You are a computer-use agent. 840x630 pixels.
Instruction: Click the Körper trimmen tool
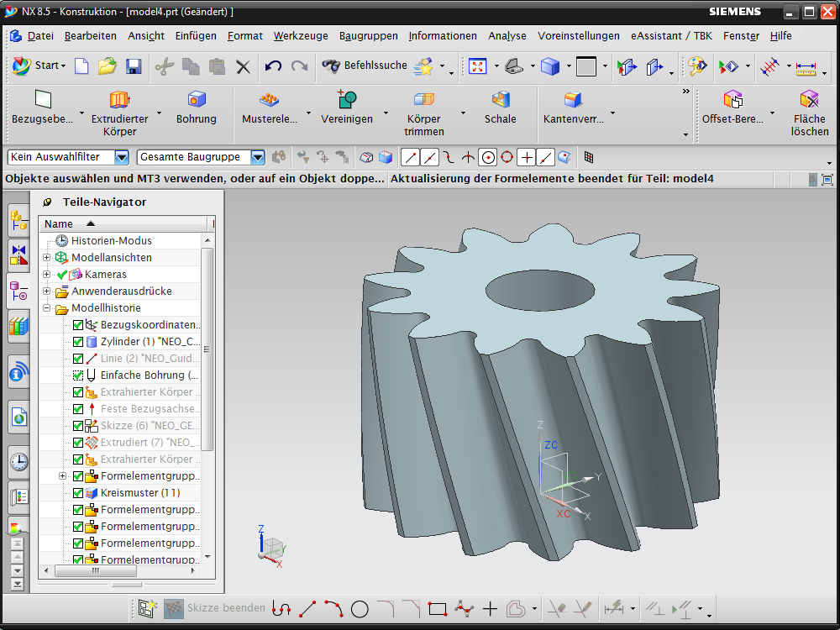(x=423, y=101)
